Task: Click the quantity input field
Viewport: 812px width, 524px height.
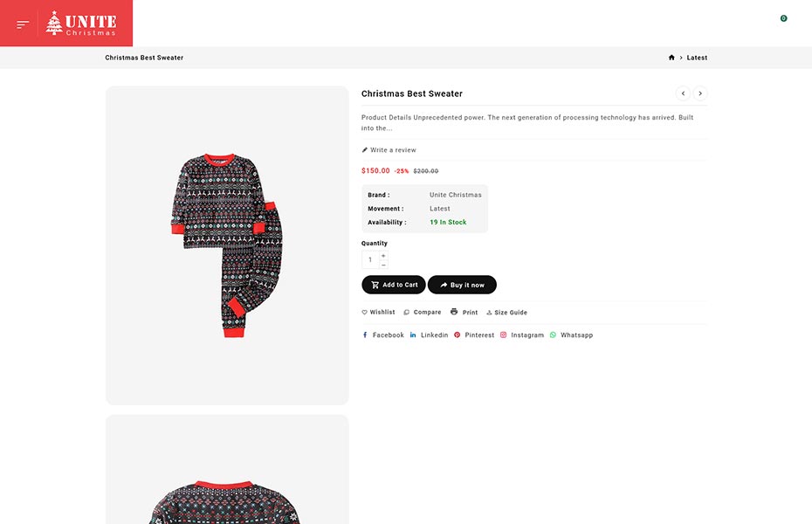Action: point(370,260)
